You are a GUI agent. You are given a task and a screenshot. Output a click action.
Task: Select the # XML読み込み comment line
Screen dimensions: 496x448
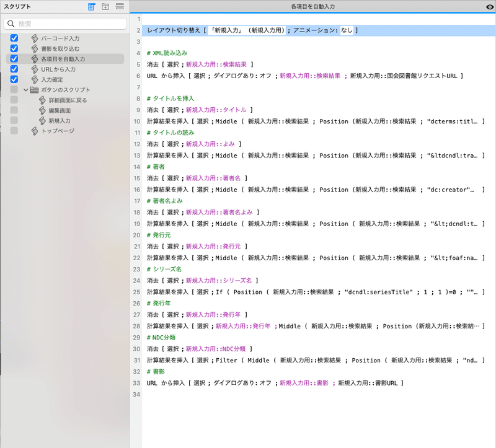point(167,53)
